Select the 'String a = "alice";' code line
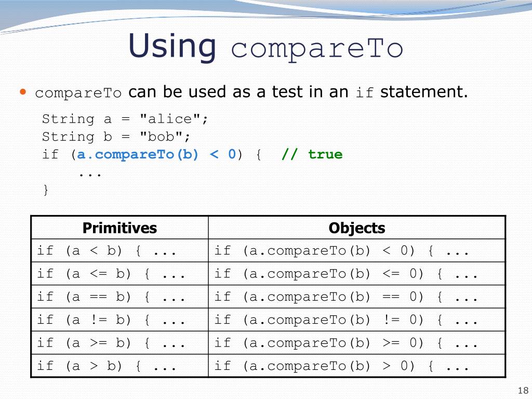The height and width of the screenshot is (399, 532). pyautogui.click(x=125, y=119)
